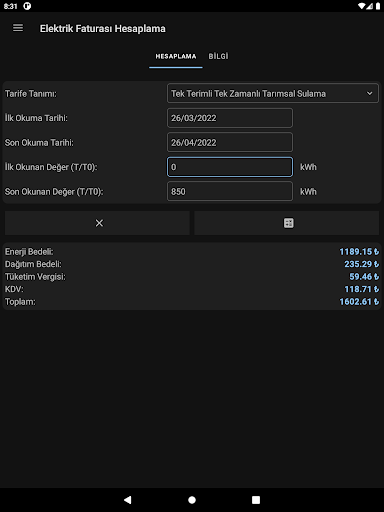Click the Enerji Bedeli label
Screen dimensions: 384x512
[29, 252]
